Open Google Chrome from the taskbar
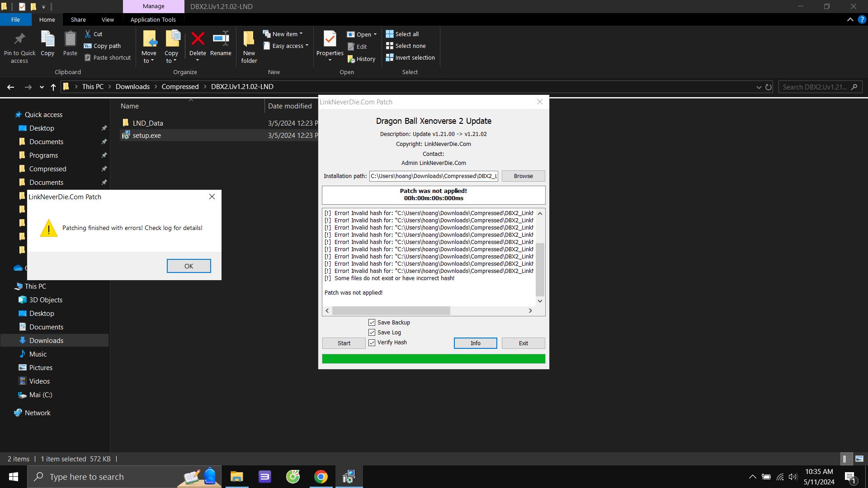Screen dimensions: 868x488 pyautogui.click(x=321, y=477)
